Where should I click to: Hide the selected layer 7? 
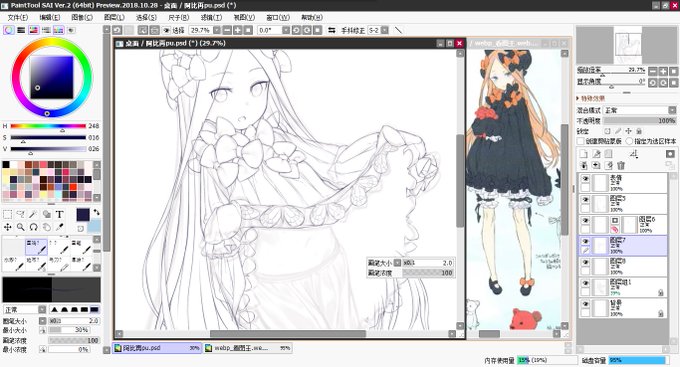pos(585,241)
